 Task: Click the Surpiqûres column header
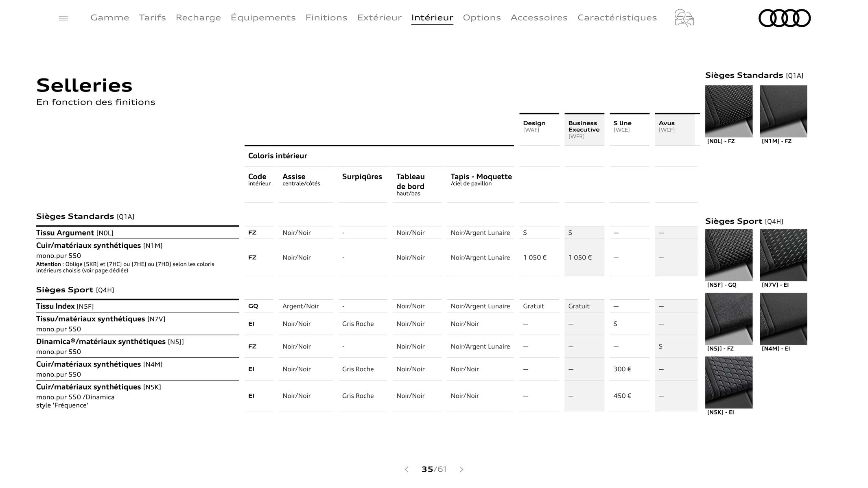(362, 176)
